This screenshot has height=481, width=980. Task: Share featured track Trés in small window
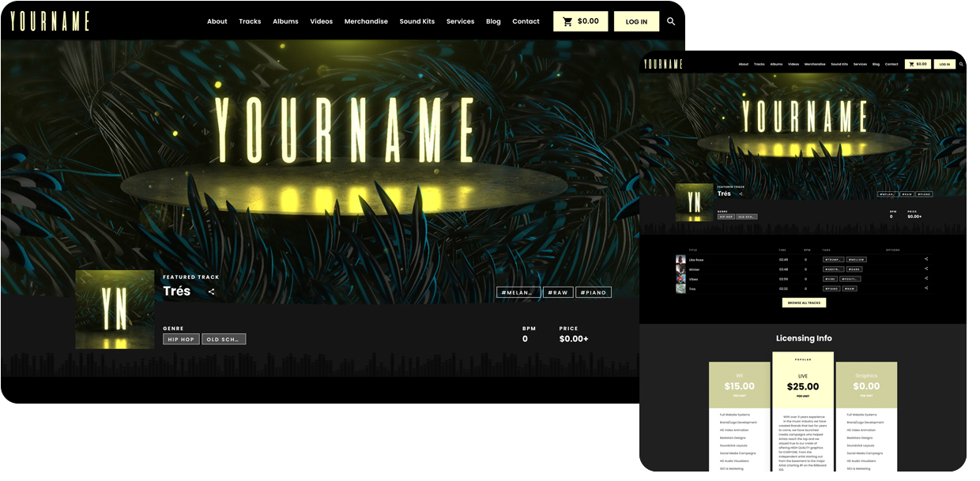pyautogui.click(x=741, y=194)
